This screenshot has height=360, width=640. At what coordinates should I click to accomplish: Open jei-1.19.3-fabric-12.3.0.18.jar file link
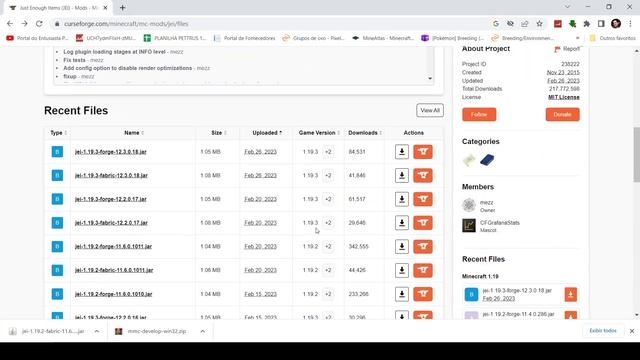[x=111, y=176]
